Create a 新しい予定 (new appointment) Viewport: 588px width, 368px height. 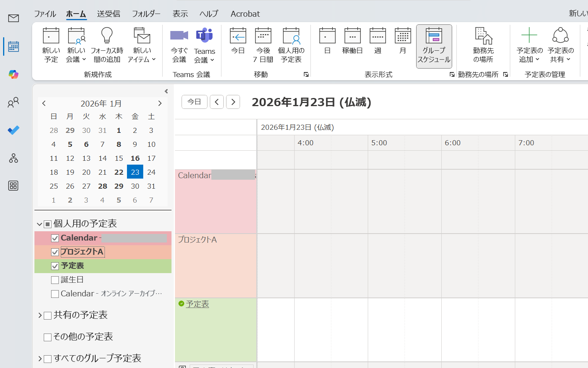51,43
